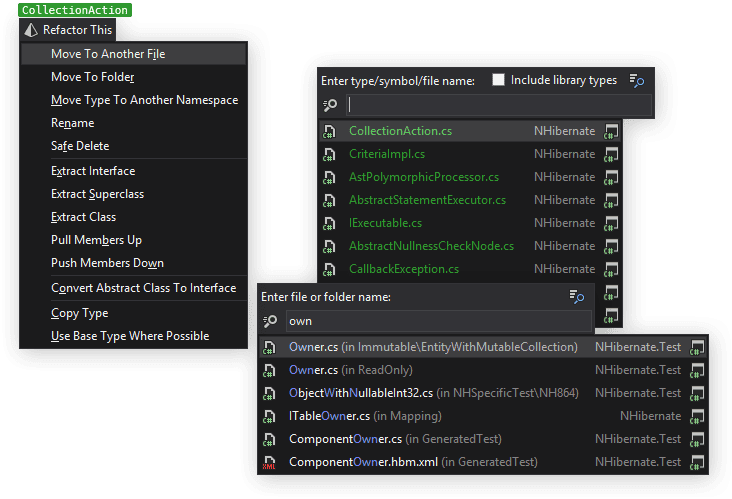Click Push Members Down

pos(134,263)
